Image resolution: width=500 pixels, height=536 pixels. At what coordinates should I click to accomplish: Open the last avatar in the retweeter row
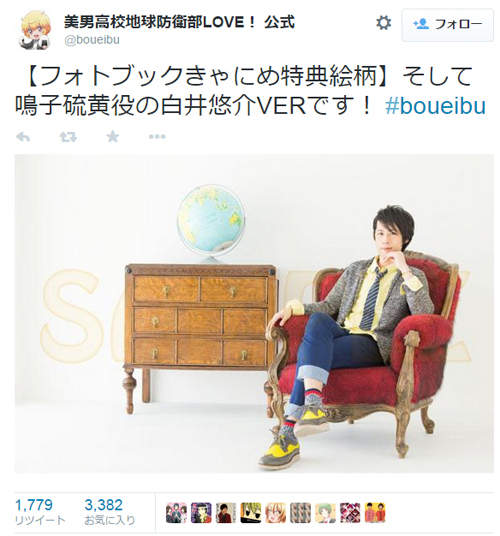(x=375, y=513)
